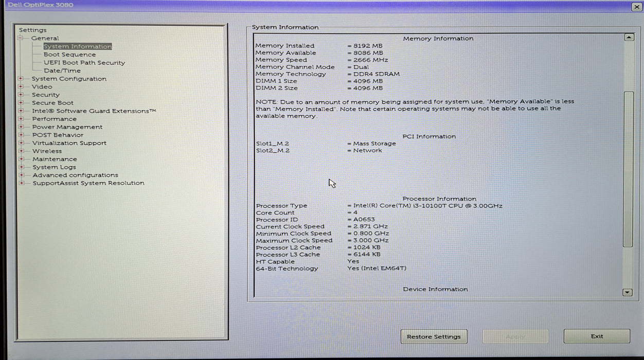Click the Processor Type i3-10100T value
The width and height of the screenshot is (644, 360).
tap(425, 206)
